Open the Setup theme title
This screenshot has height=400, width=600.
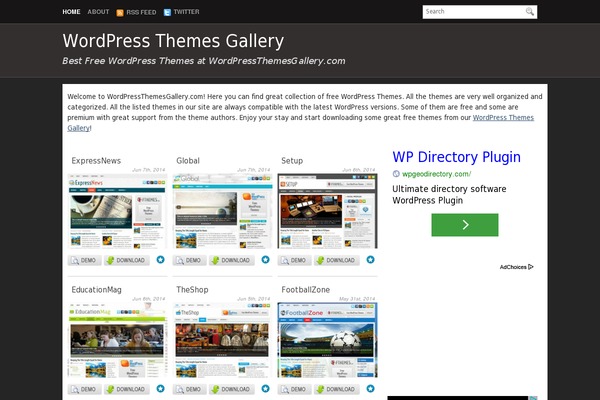click(x=292, y=161)
